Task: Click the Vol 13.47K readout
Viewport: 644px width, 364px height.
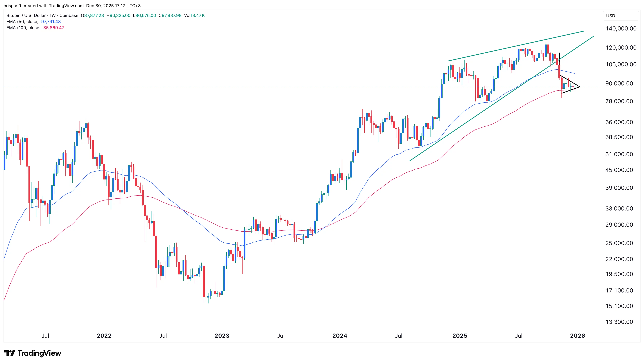Action: click(x=194, y=15)
